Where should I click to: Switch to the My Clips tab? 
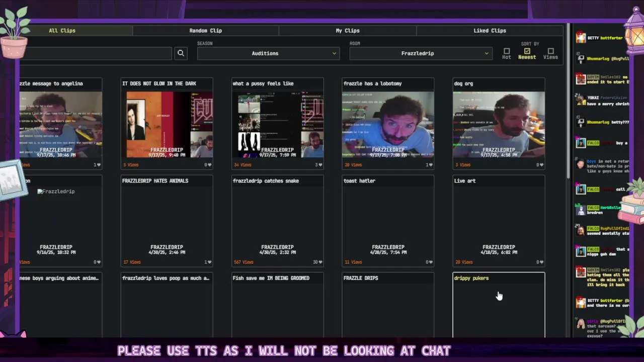tap(348, 31)
